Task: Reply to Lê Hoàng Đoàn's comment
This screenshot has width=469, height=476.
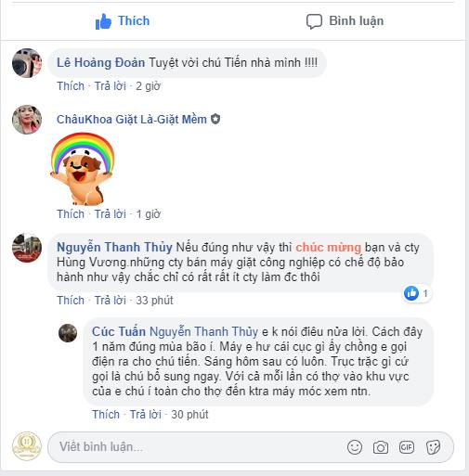Action: [x=111, y=86]
